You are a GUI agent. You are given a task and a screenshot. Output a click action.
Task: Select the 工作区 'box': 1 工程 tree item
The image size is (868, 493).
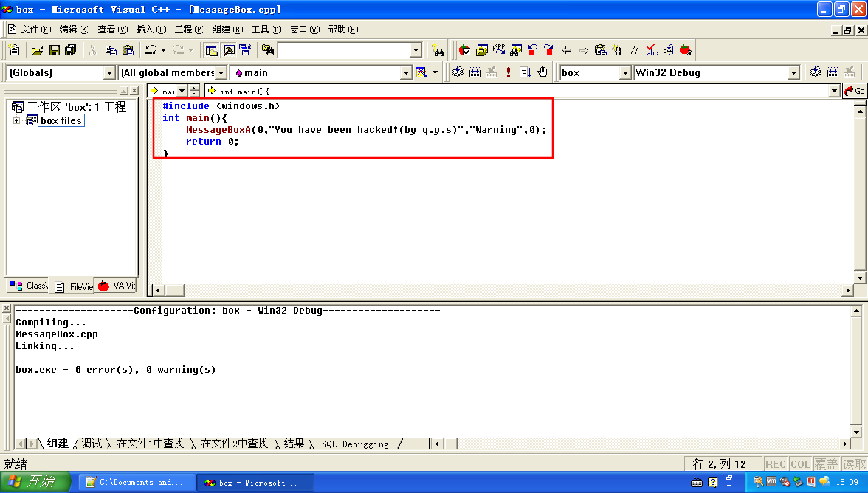[69, 107]
